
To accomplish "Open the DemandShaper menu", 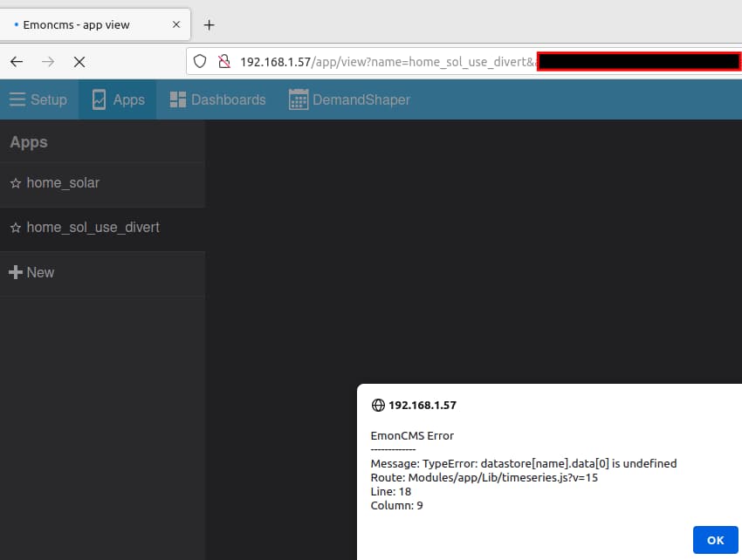I will (x=350, y=99).
